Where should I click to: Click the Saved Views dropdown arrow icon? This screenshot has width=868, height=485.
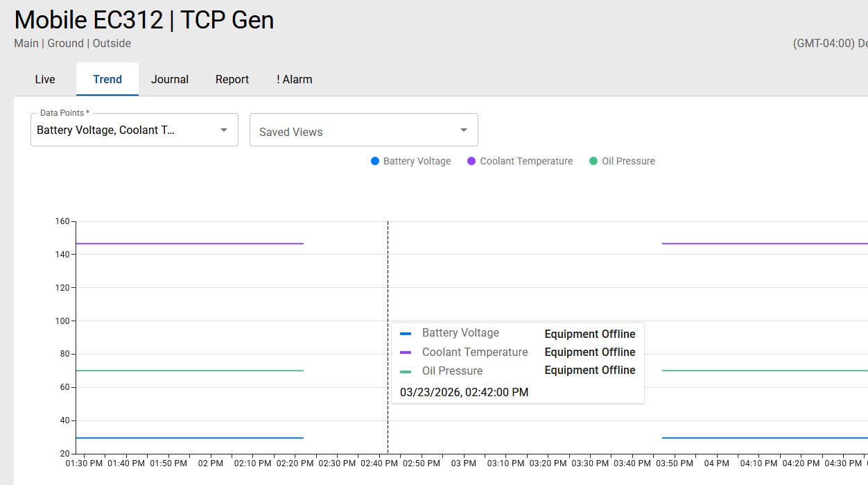[464, 130]
